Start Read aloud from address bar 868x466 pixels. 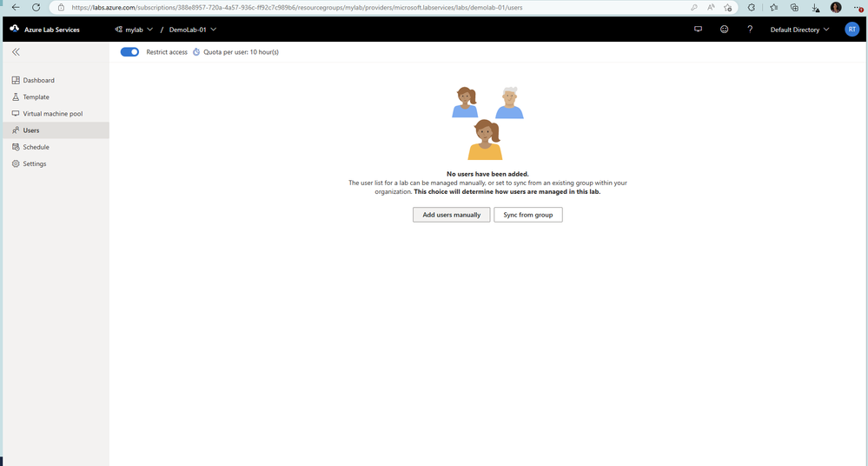pyautogui.click(x=711, y=8)
